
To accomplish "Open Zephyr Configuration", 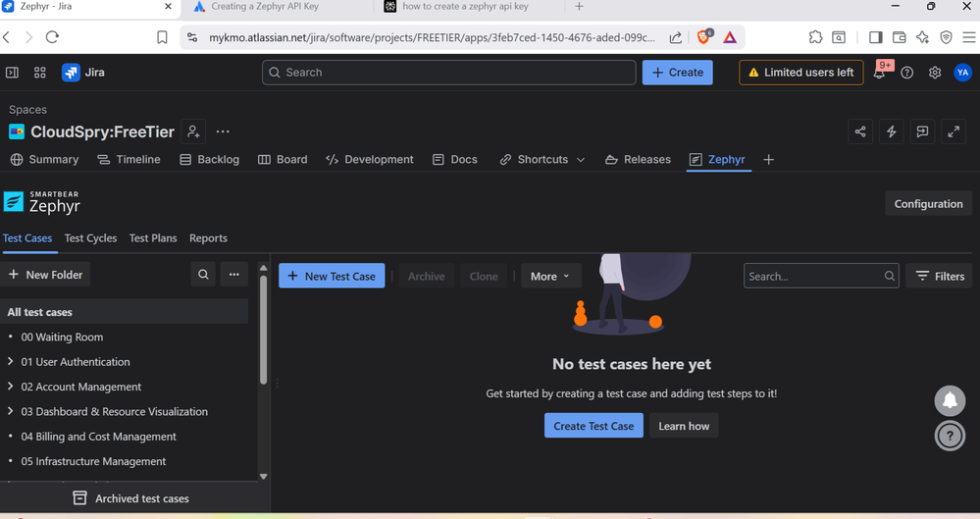I will point(928,204).
